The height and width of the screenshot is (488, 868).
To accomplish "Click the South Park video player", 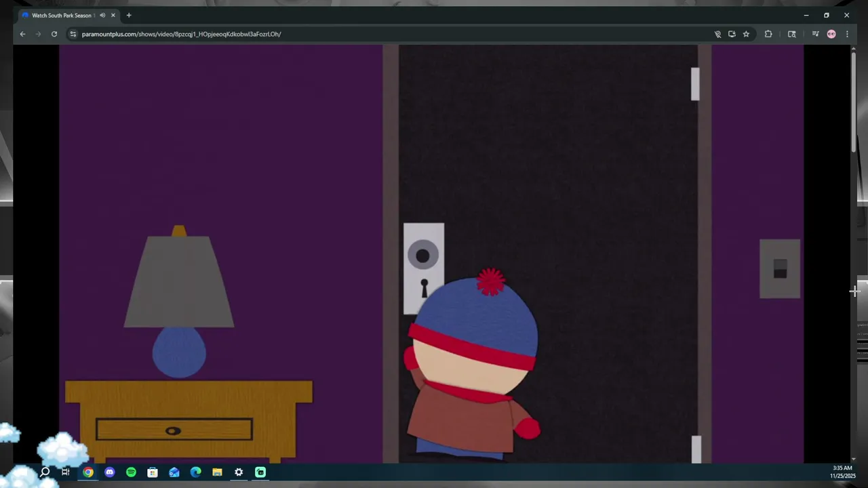I will click(431, 254).
